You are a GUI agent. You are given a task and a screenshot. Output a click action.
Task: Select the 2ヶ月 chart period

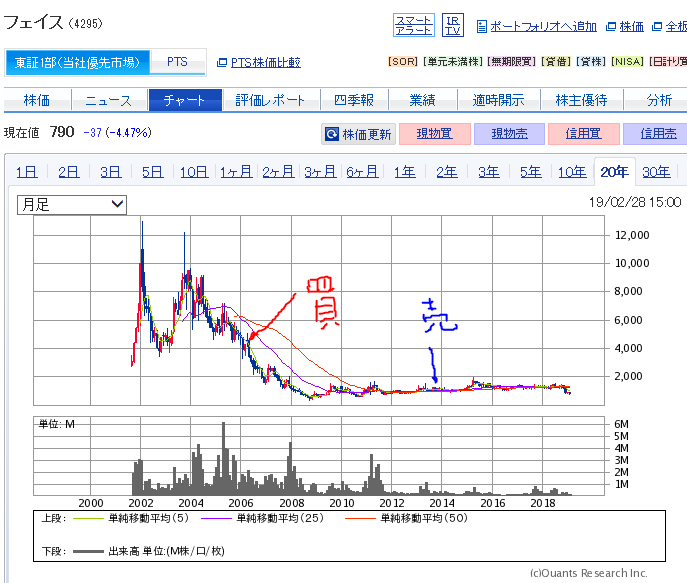(278, 172)
